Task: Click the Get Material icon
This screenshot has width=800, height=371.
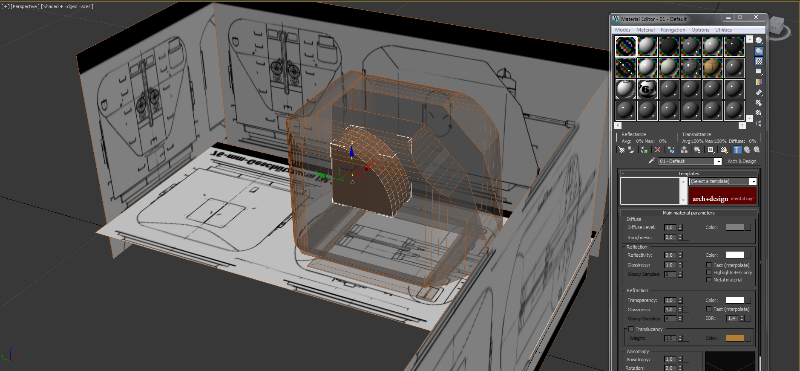Action: tap(621, 150)
